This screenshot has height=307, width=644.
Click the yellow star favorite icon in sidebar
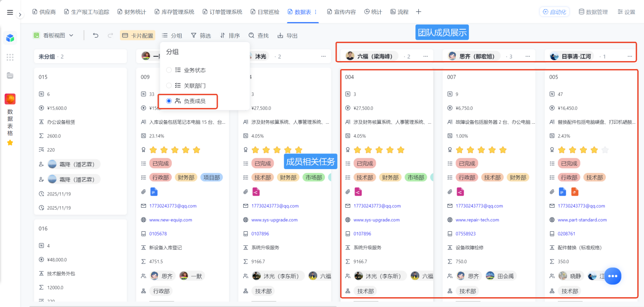point(10,143)
